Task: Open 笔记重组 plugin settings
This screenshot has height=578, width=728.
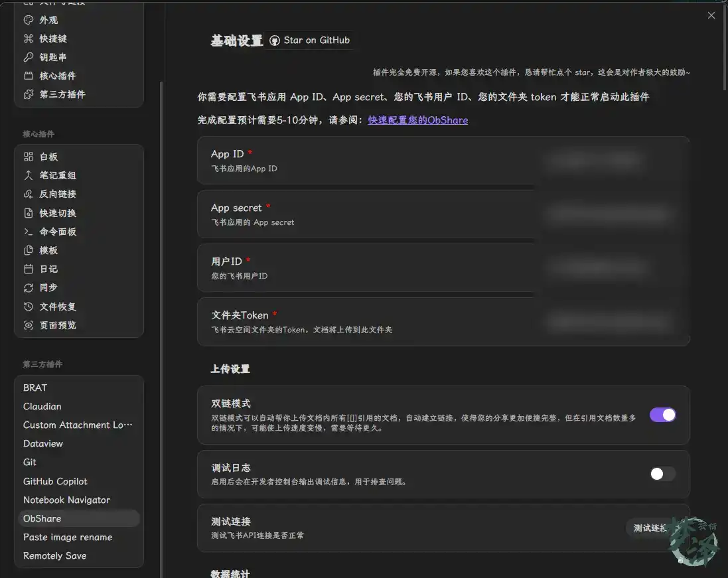Action: pyautogui.click(x=79, y=175)
